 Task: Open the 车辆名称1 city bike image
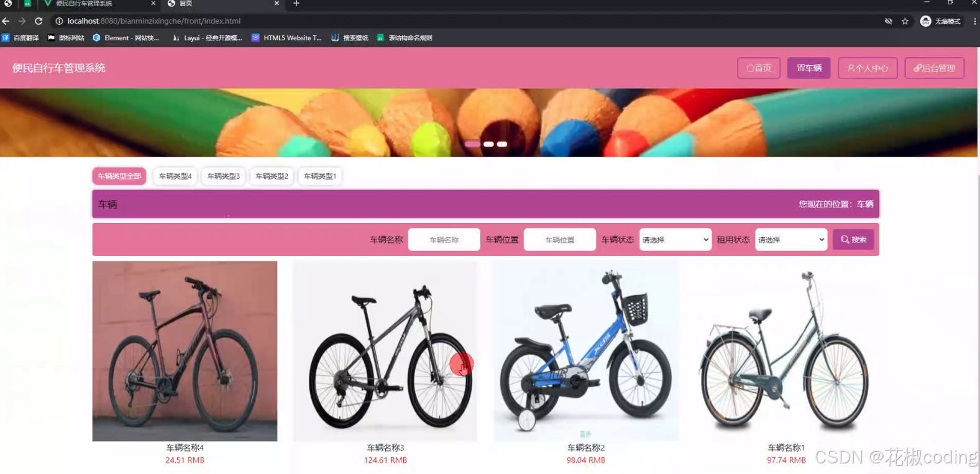786,351
